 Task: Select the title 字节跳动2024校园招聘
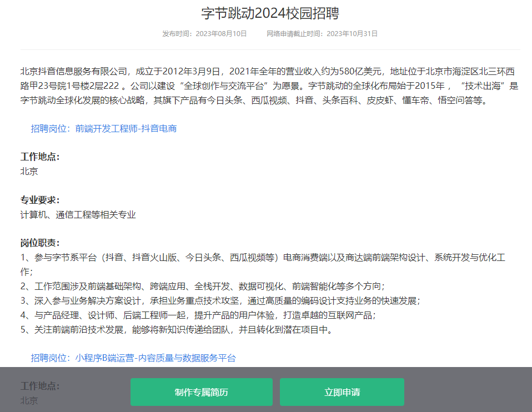270,13
